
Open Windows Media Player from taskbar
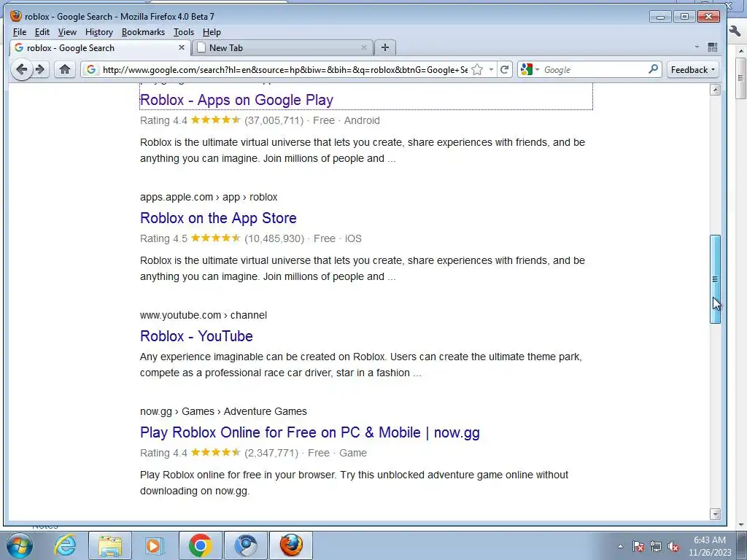point(154,545)
